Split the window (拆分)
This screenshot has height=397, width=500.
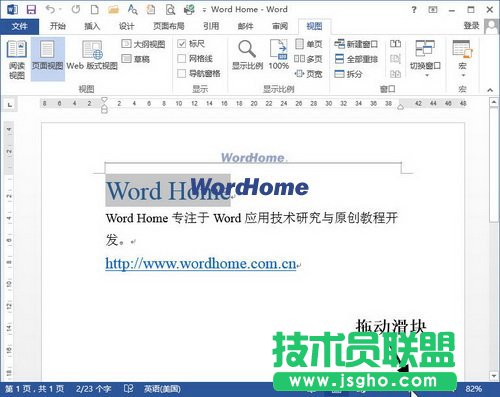[348, 74]
